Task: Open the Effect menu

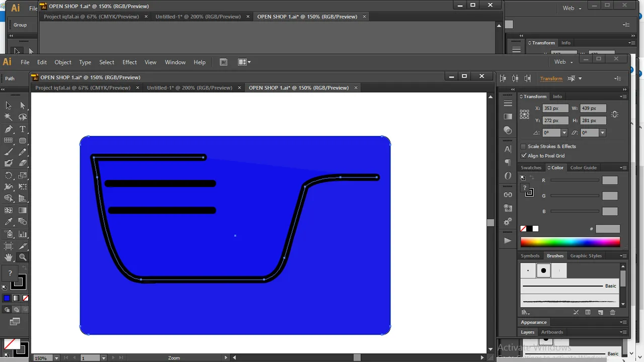Action: coord(129,62)
